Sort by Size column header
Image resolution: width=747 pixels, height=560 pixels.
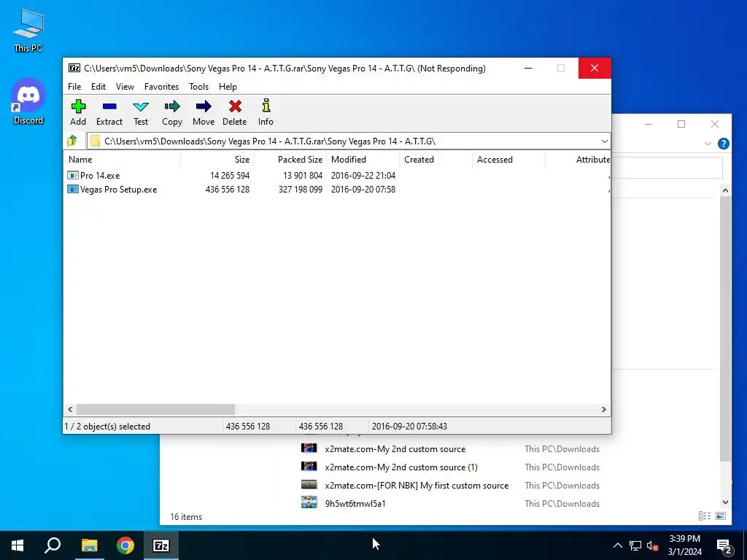click(x=217, y=160)
